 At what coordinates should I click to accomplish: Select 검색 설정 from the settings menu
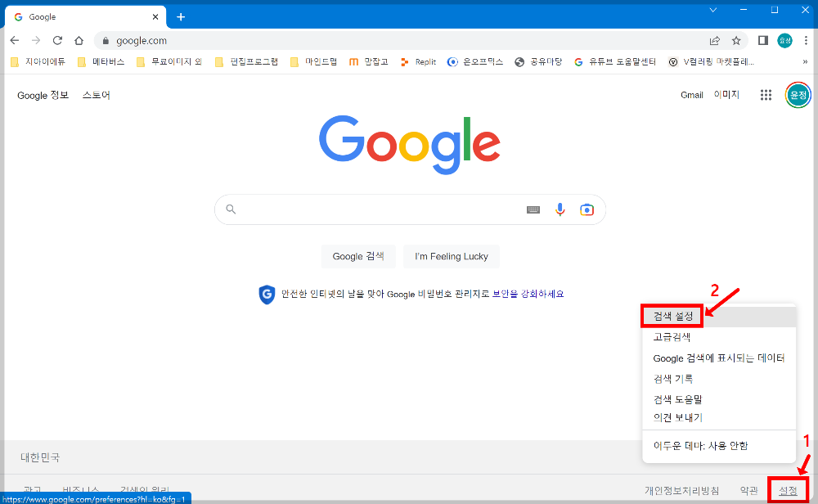coord(719,317)
